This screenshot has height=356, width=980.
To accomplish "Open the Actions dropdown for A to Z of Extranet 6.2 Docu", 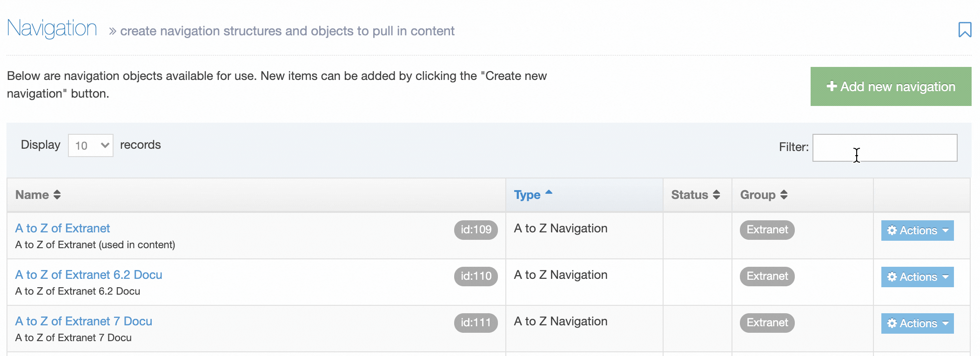I will point(917,277).
